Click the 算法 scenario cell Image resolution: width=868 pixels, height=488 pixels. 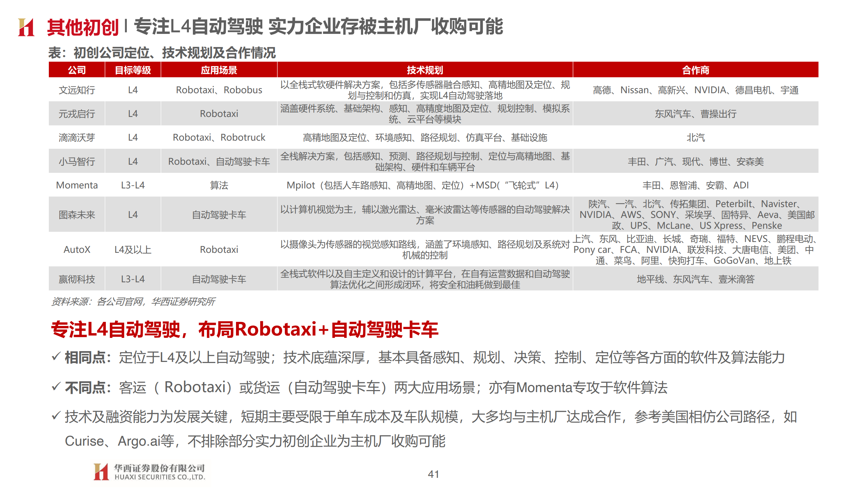click(219, 185)
